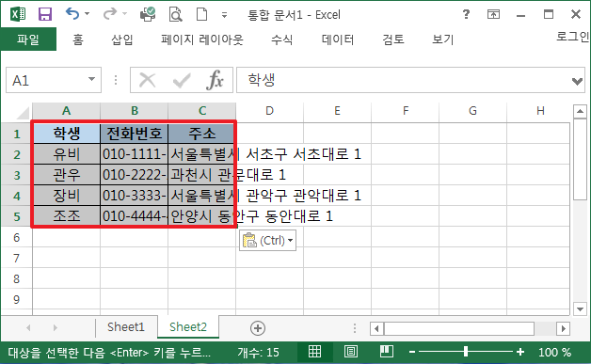Select column C header
591x364 pixels.
202,111
